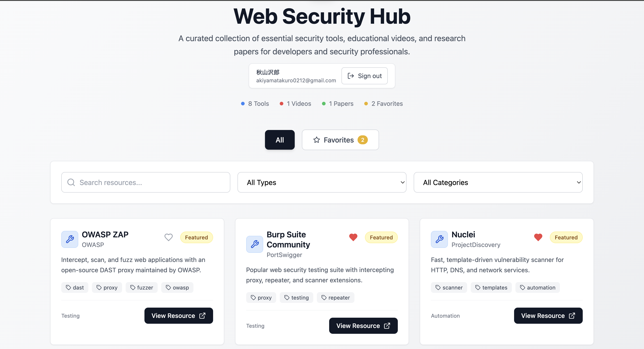Viewport: 644px width, 349px height.
Task: Click the wrench icon on the Burp Suite Community card
Action: (254, 244)
